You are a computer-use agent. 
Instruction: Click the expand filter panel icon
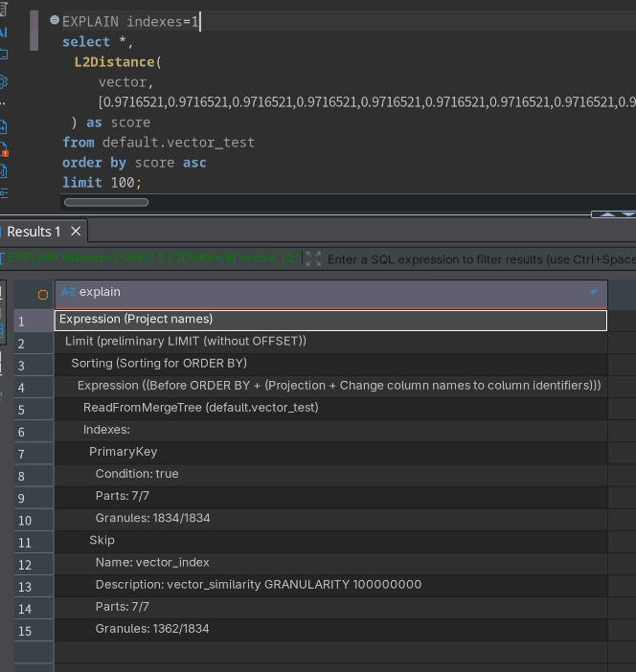point(313,258)
